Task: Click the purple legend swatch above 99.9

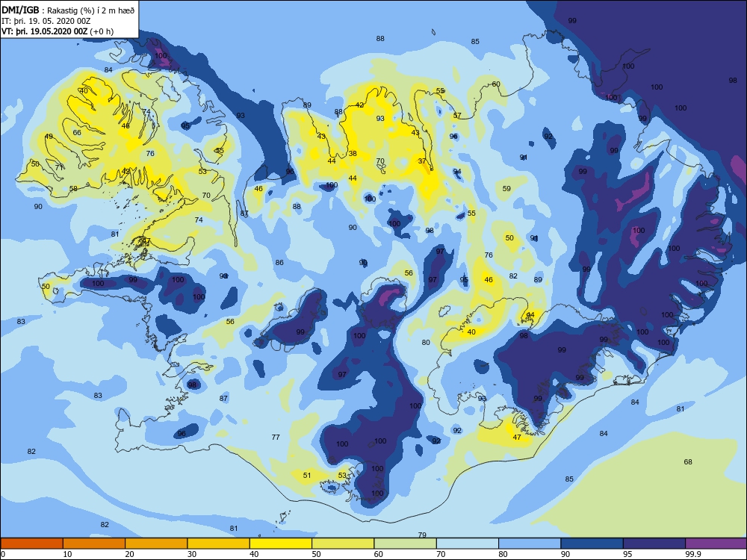Action: coord(716,544)
